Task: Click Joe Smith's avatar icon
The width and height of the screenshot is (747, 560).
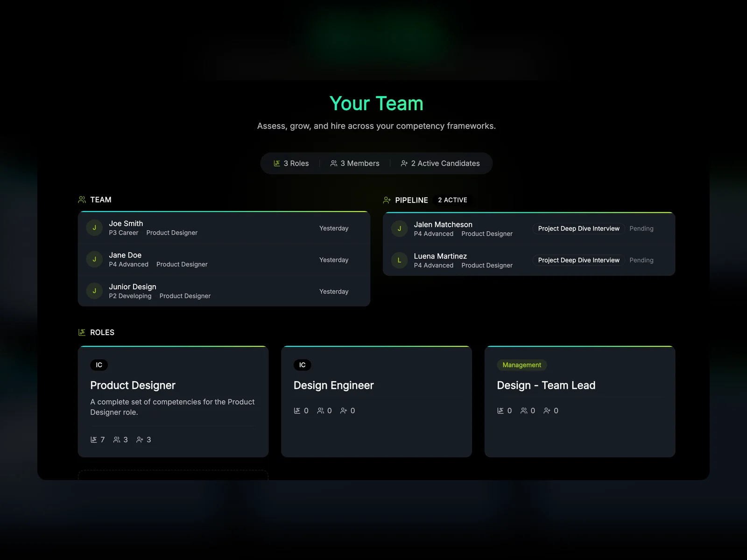Action: point(94,228)
